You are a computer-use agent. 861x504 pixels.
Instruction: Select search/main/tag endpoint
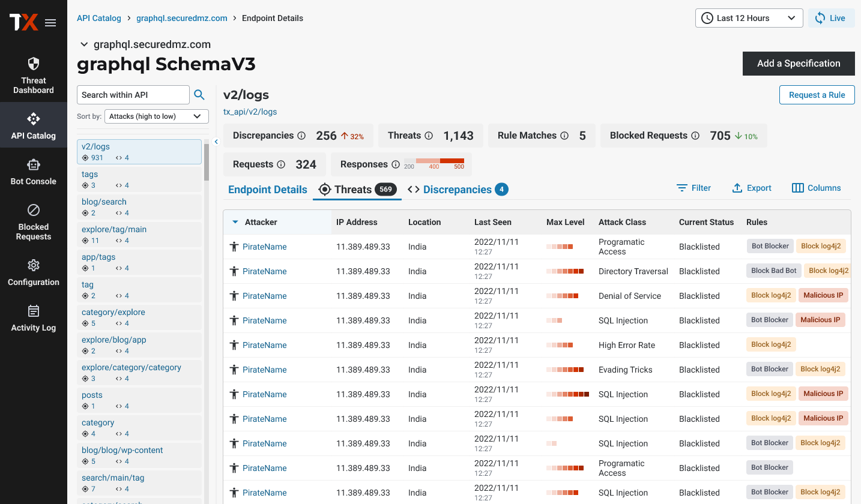point(139,483)
